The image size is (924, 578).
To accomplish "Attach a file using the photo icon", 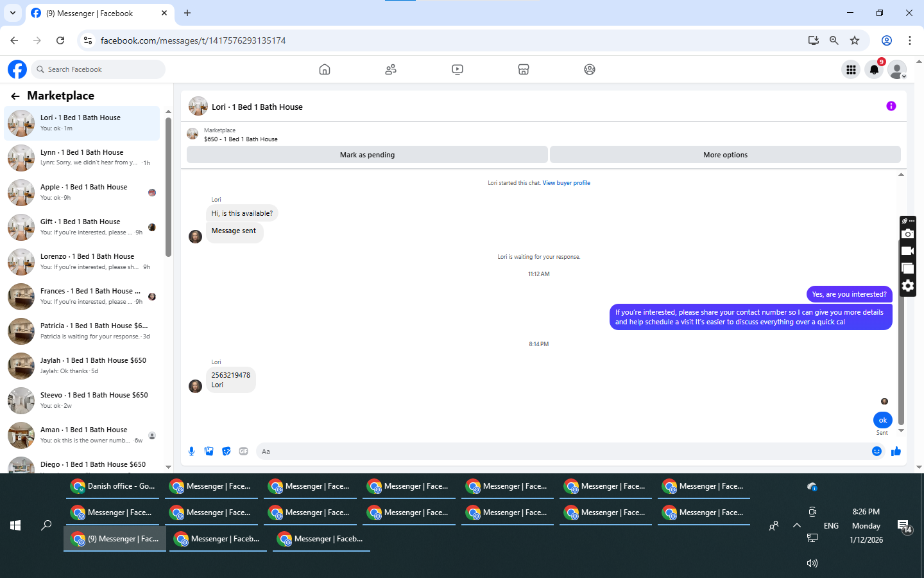I will tap(209, 451).
